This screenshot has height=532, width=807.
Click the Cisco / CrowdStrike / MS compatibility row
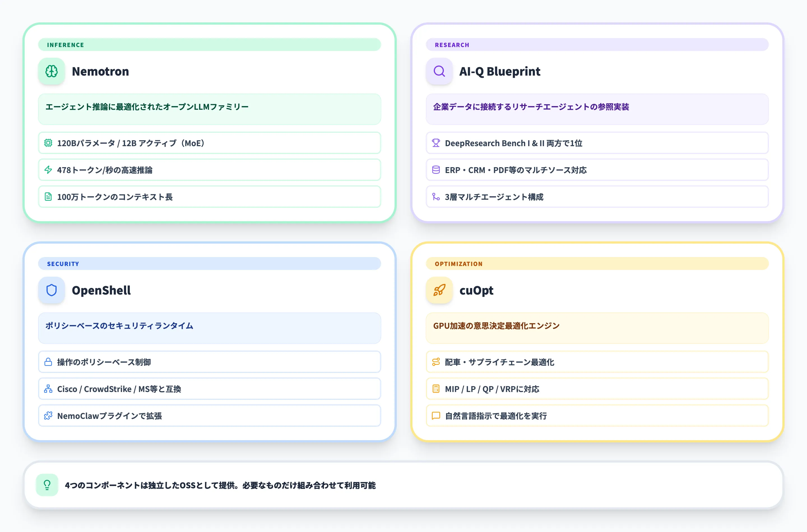pyautogui.click(x=209, y=389)
